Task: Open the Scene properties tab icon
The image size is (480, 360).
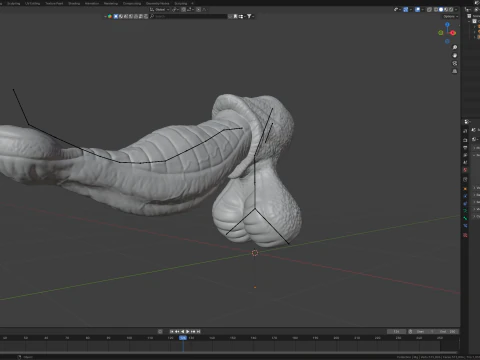Action: pyautogui.click(x=465, y=162)
